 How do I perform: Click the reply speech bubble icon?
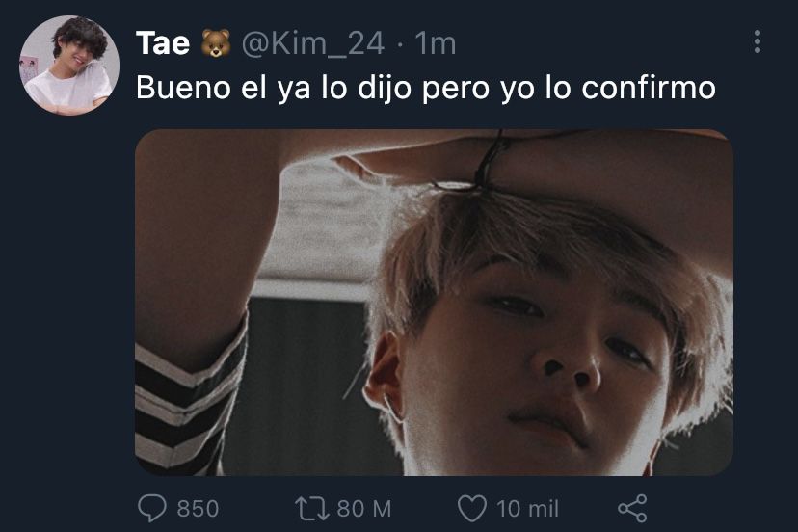pos(151,508)
